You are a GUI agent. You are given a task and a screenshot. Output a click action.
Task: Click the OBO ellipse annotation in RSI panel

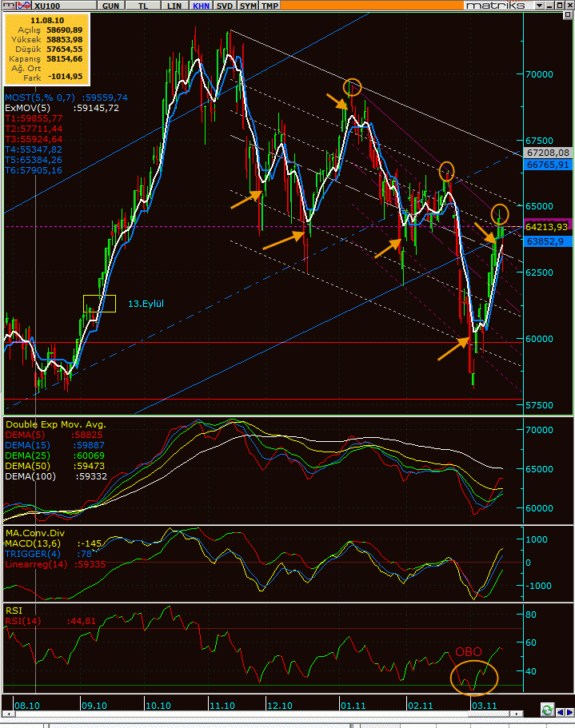474,675
